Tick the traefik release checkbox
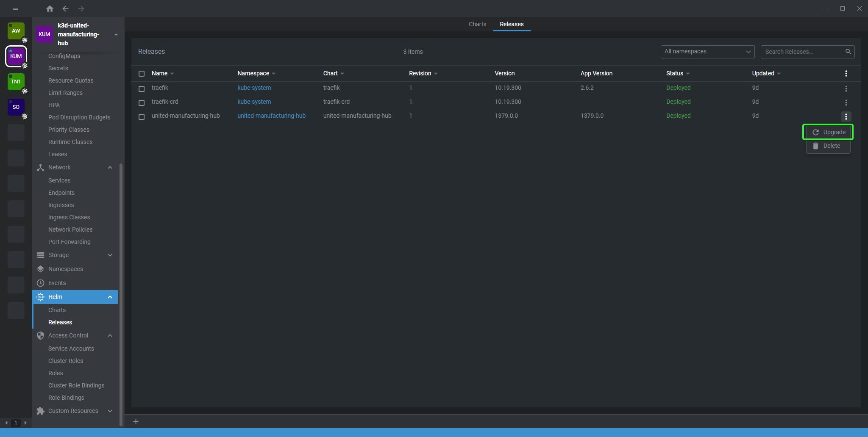 click(x=142, y=89)
